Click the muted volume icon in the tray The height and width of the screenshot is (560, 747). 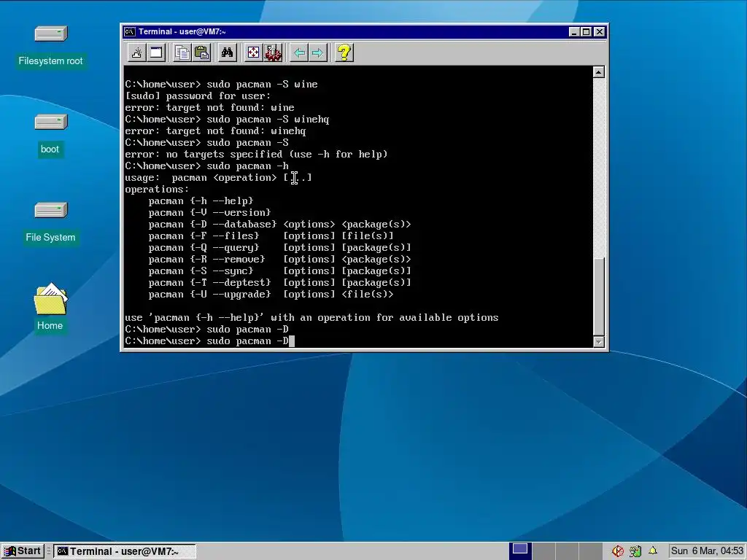coord(618,551)
